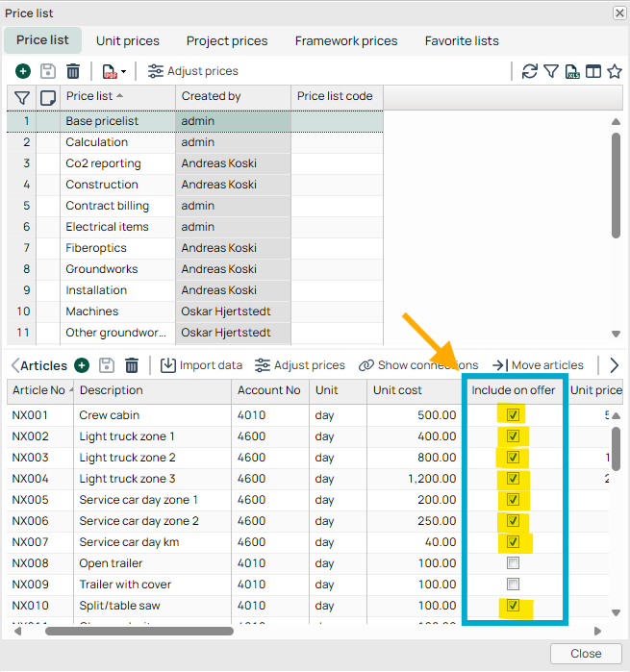The width and height of the screenshot is (630, 672).
Task: Select article NX006 cell
Action: (40, 521)
